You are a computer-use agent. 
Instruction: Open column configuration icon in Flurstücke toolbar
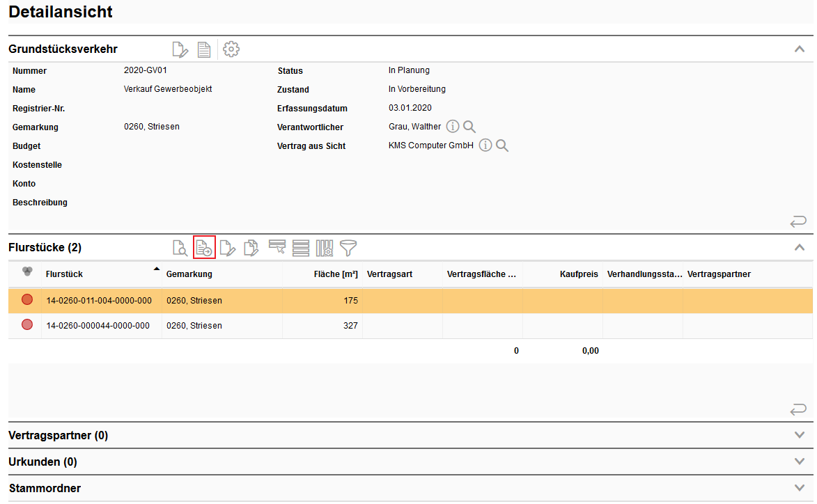tap(325, 248)
